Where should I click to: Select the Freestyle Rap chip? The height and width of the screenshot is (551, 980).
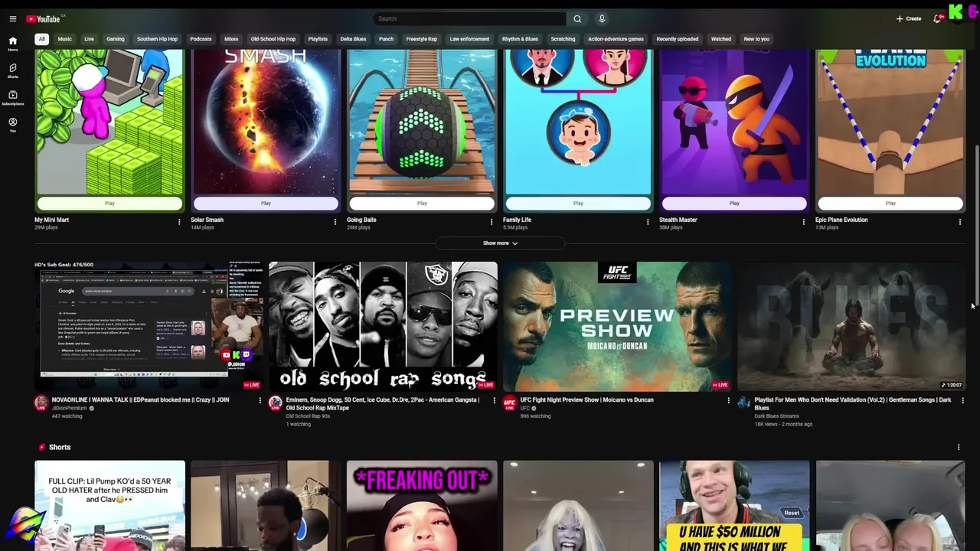click(x=421, y=39)
